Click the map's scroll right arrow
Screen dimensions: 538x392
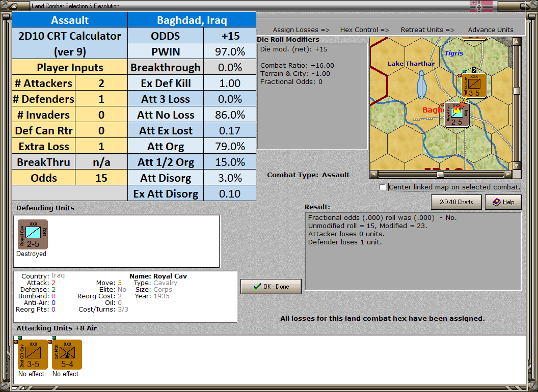pos(508,174)
